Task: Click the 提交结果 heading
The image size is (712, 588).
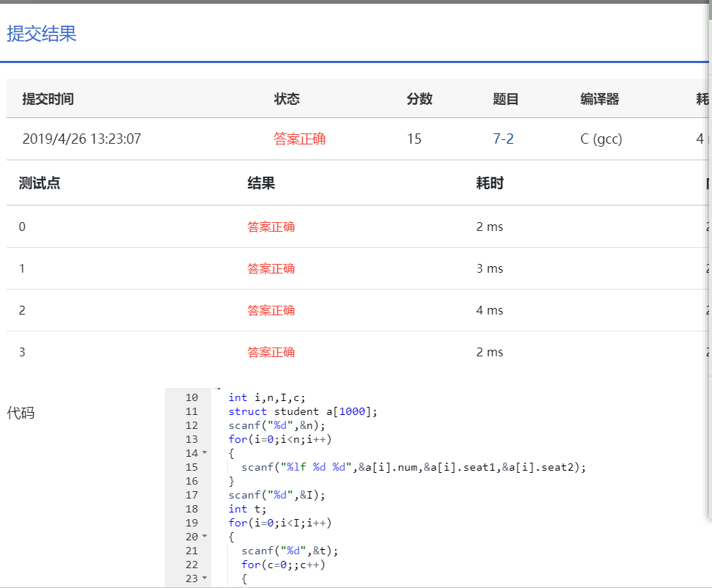Action: [x=41, y=34]
